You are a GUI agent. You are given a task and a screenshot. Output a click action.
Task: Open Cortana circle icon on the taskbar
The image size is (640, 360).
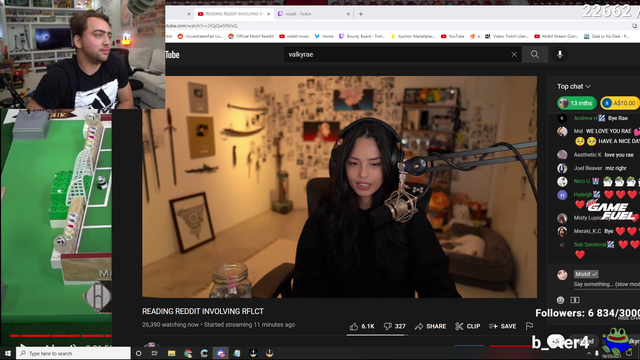click(138, 353)
